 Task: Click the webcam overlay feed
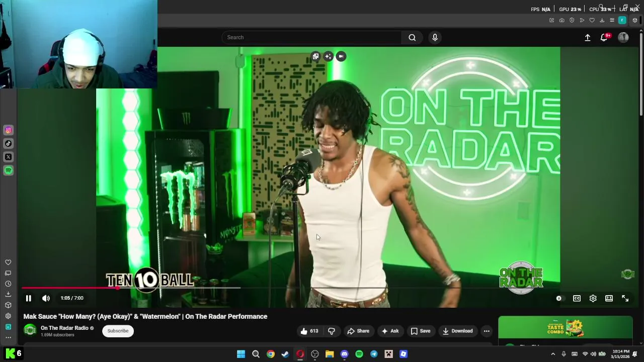click(78, 44)
